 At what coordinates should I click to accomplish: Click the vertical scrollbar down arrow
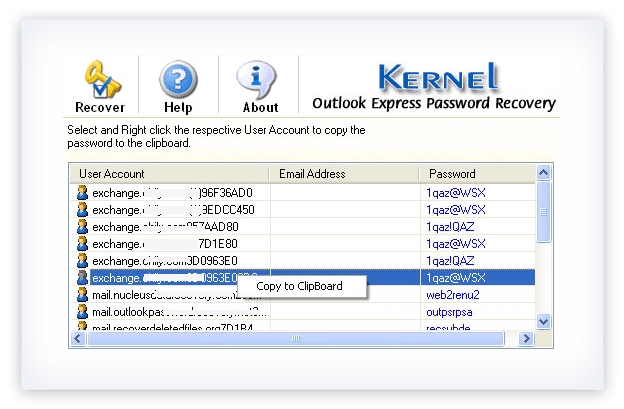[544, 321]
